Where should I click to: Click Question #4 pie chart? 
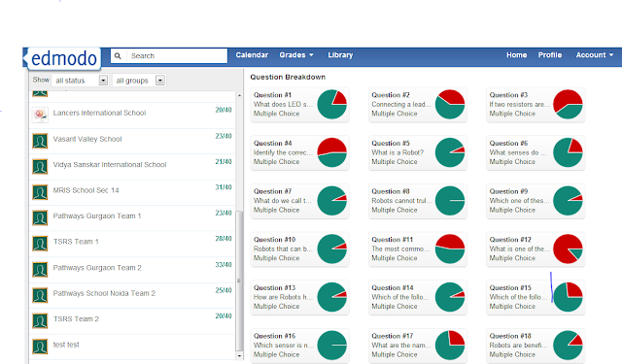[x=332, y=152]
